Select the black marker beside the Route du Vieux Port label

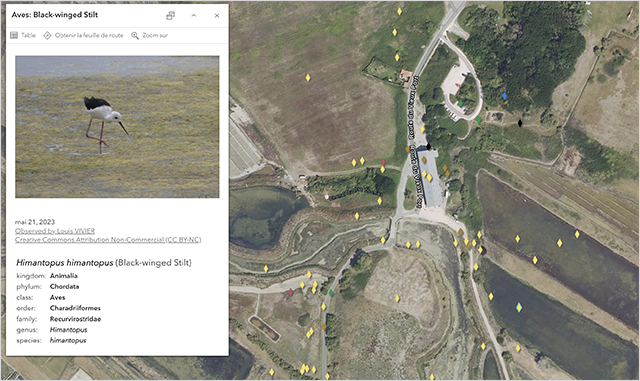pos(429,146)
